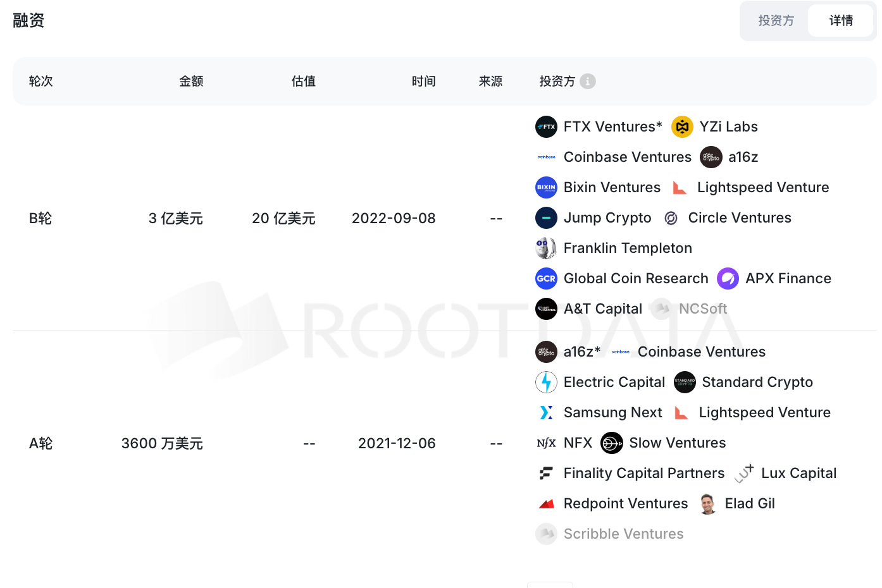
Task: Click the Bixin Ventures blue logo
Action: coord(546,188)
